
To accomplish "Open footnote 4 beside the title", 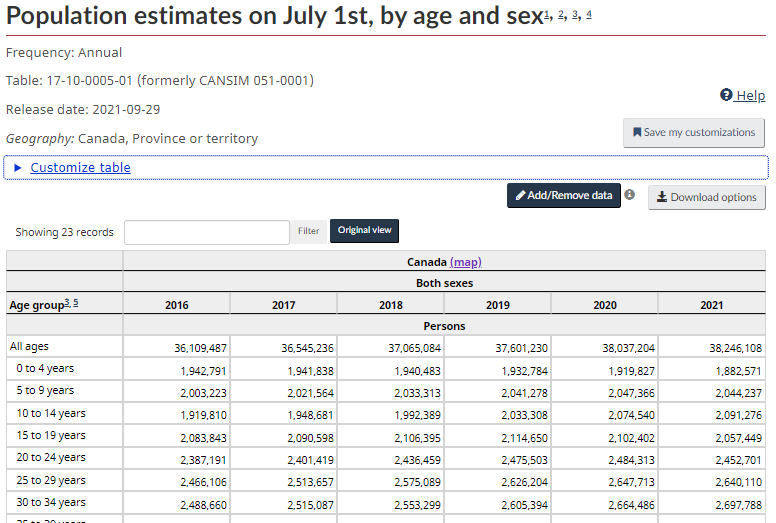I will pos(589,15).
